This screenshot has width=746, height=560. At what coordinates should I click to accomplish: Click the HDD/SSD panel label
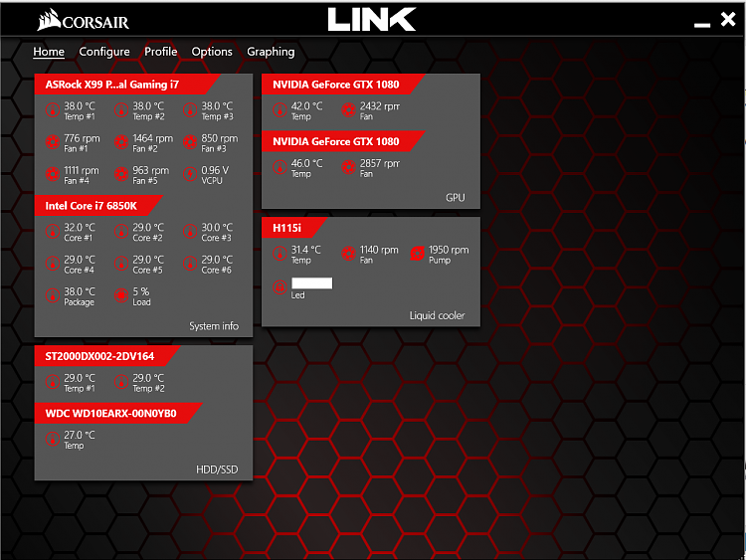[217, 469]
